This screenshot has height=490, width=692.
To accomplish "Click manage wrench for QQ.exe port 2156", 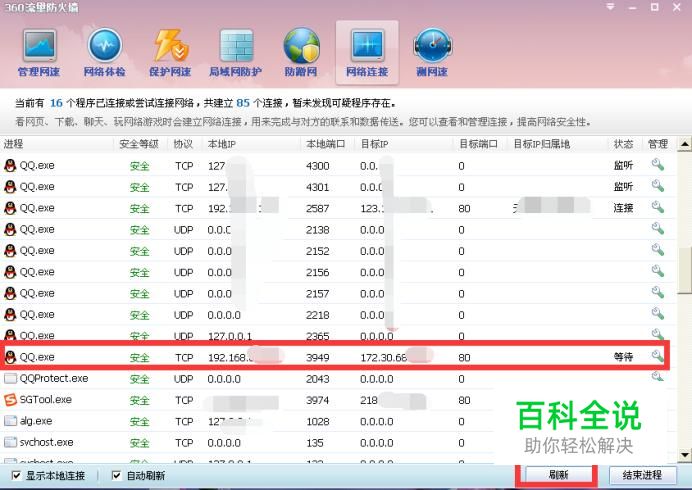I will (x=658, y=271).
